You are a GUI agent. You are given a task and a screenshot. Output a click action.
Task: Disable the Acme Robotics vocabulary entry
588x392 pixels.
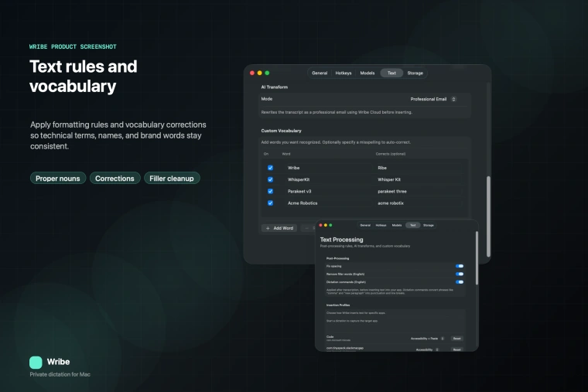270,203
